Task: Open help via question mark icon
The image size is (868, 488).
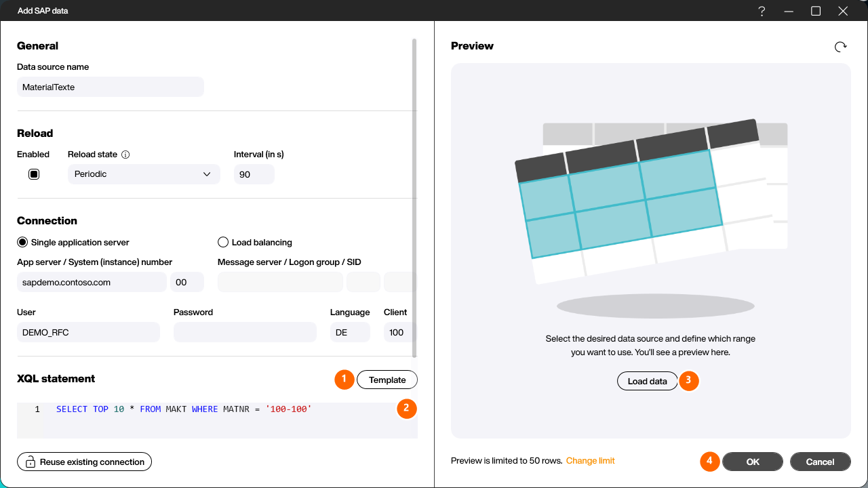Action: [x=762, y=11]
